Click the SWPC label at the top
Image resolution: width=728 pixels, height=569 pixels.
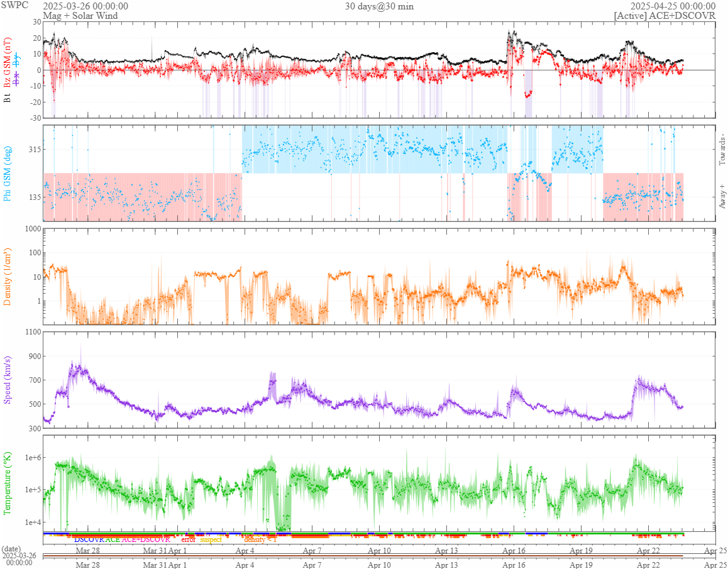point(15,6)
